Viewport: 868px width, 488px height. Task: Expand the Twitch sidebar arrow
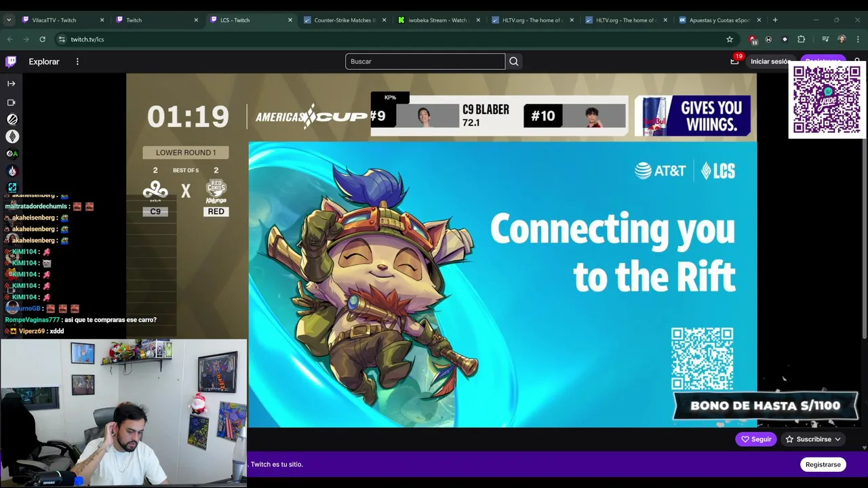pos(12,83)
